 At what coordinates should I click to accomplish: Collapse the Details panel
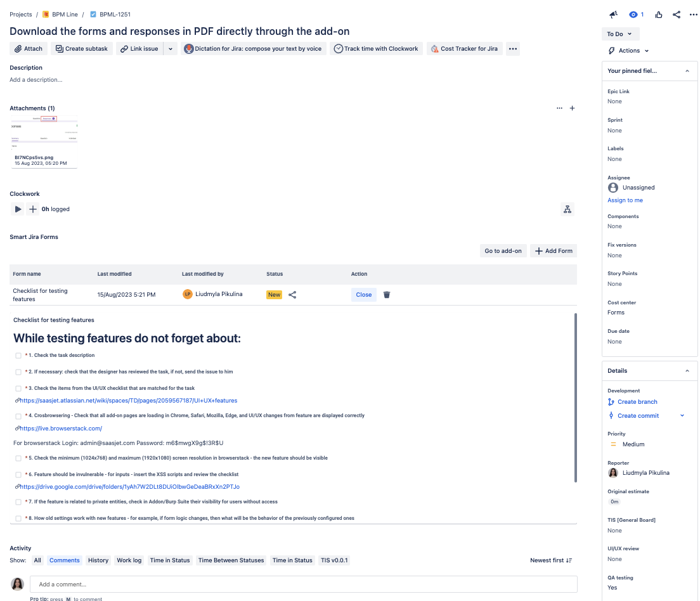687,371
